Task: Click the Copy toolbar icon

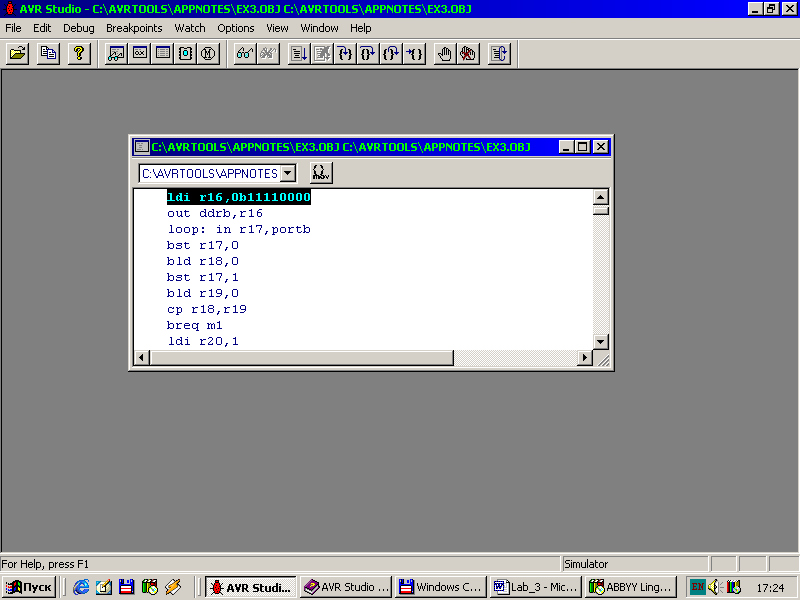Action: [48, 54]
